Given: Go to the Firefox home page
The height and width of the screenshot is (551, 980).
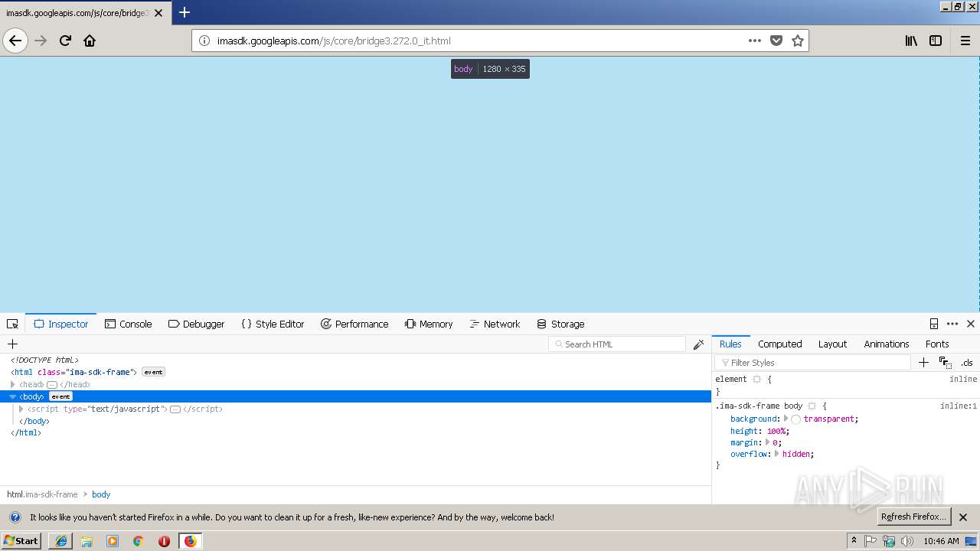Looking at the screenshot, I should 90,41.
